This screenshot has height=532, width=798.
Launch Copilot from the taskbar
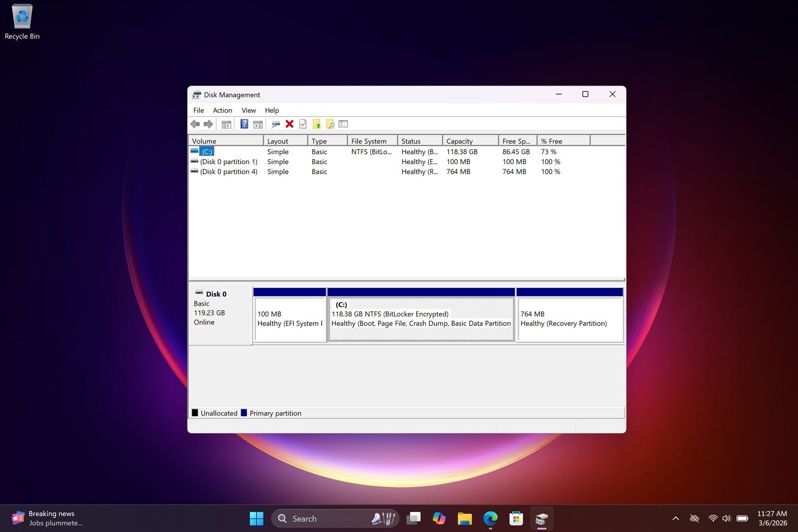439,519
